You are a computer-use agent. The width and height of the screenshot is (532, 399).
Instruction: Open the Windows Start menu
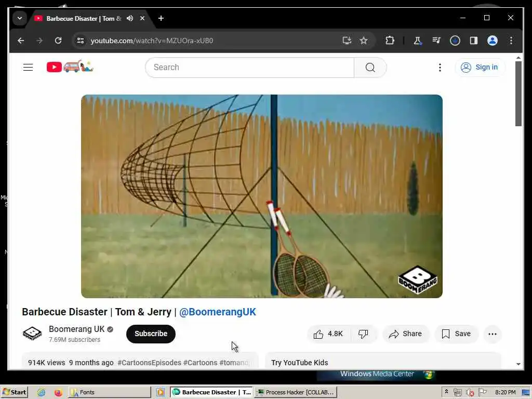point(14,392)
